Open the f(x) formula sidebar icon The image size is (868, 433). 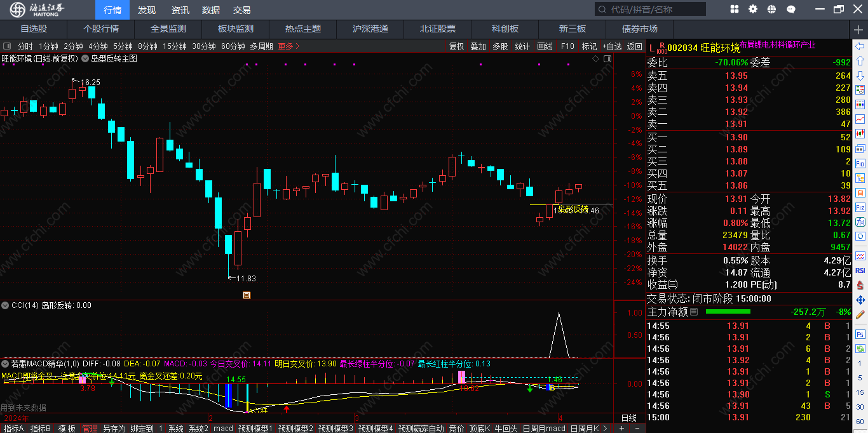[860, 222]
